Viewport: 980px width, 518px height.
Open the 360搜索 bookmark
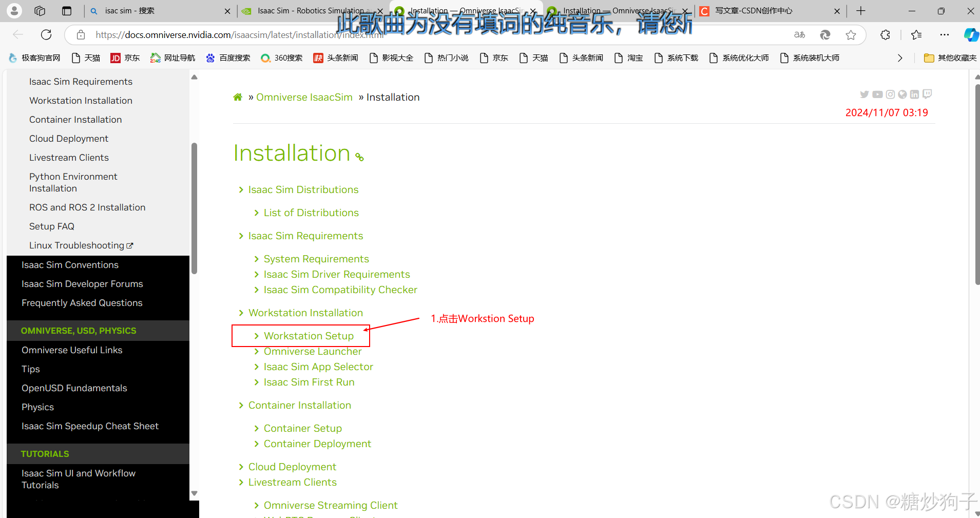point(282,58)
